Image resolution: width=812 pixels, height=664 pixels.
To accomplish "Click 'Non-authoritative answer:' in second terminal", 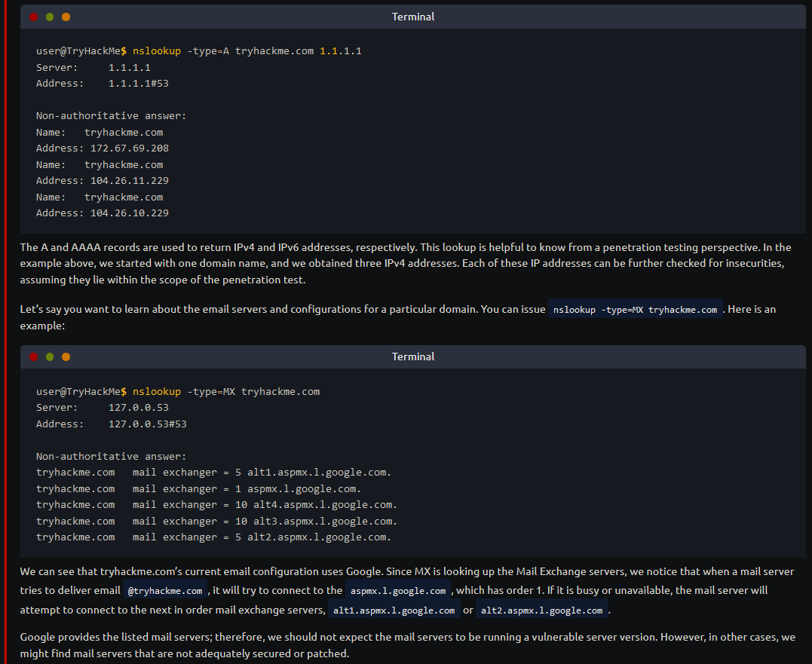I will [x=111, y=457].
